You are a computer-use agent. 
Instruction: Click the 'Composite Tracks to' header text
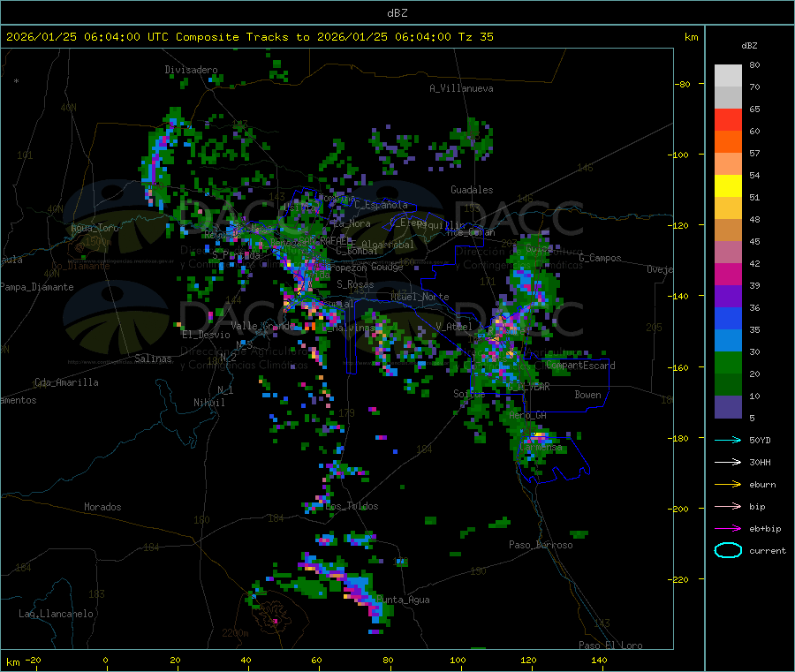(242, 37)
